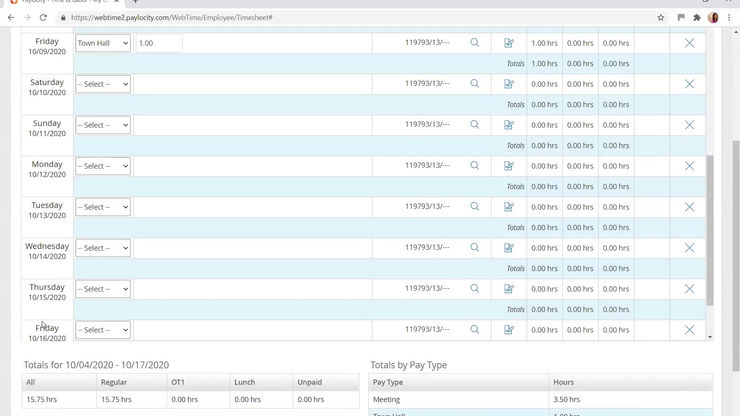Open Saturday 10/10 pay type dropdown
740x416 pixels.
[103, 84]
